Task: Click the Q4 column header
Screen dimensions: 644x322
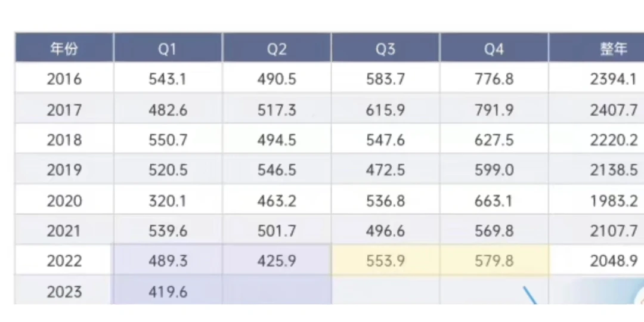Action: (494, 48)
